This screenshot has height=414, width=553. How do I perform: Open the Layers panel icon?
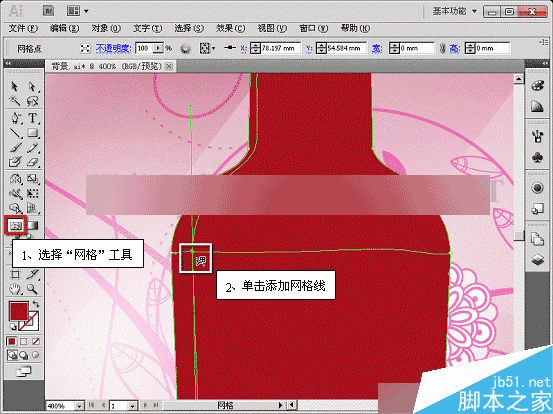(537, 260)
